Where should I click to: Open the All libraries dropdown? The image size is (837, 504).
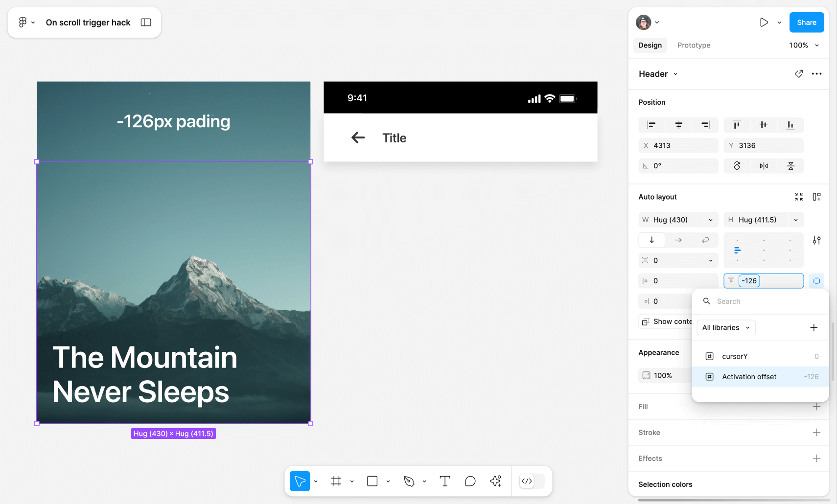coord(726,327)
